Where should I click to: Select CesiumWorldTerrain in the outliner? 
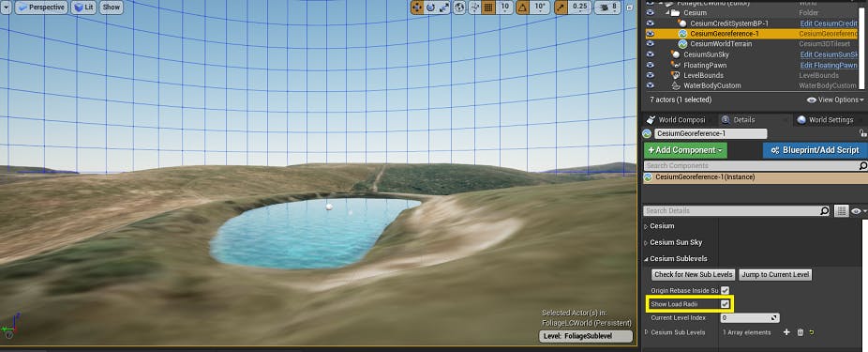pyautogui.click(x=721, y=44)
